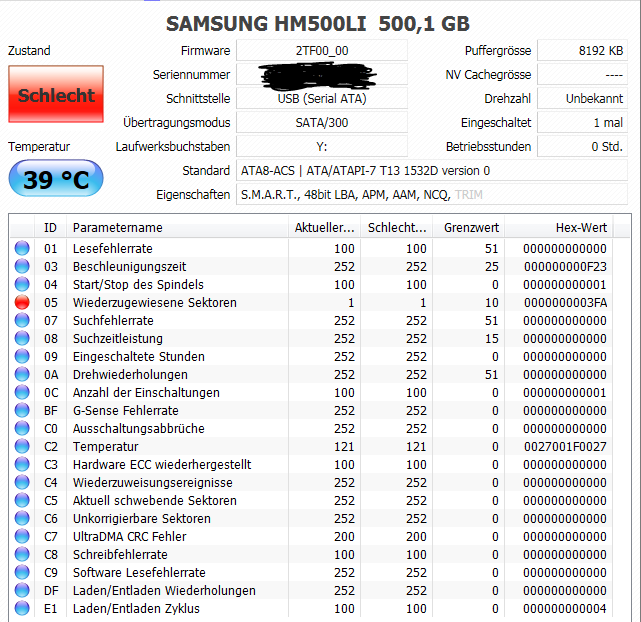The height and width of the screenshot is (622, 641).
Task: Click the Aktueller... column header
Action: coord(324,227)
